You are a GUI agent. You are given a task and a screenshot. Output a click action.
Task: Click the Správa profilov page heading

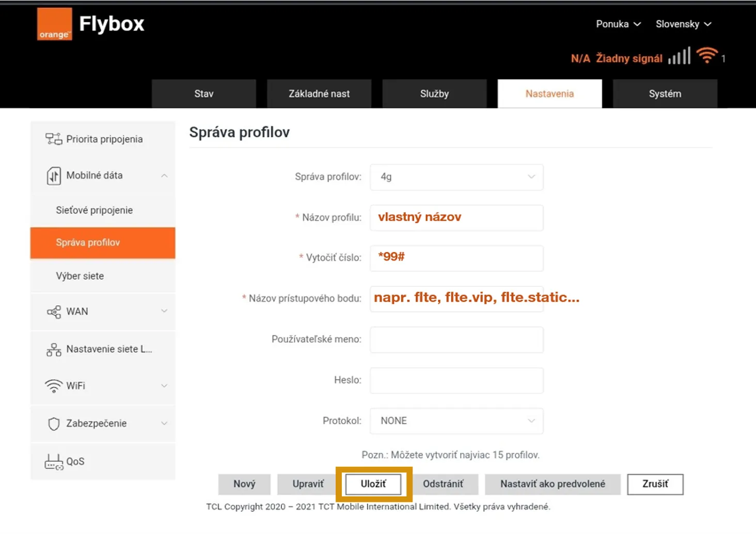point(239,133)
